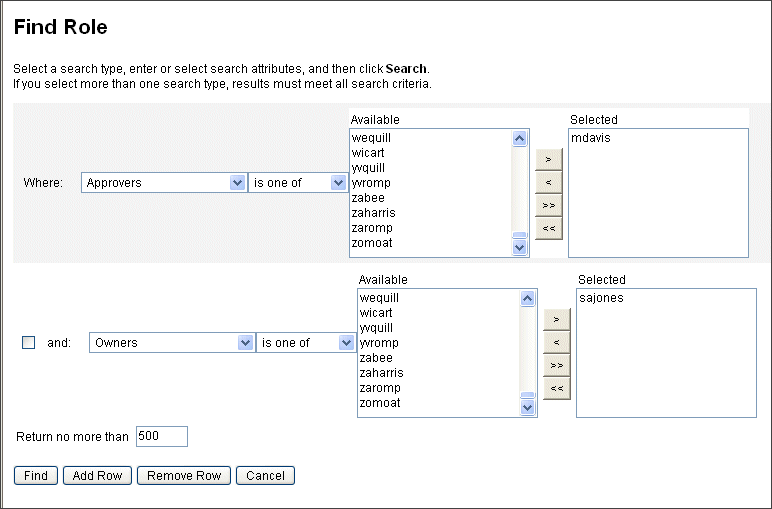Expand the 'is one of' operator for Approvers

point(298,183)
